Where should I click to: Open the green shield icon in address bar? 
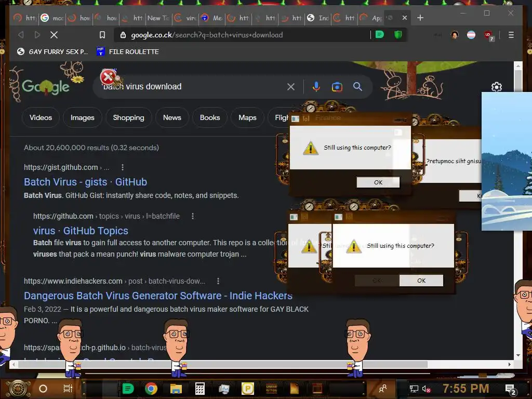[x=398, y=35]
